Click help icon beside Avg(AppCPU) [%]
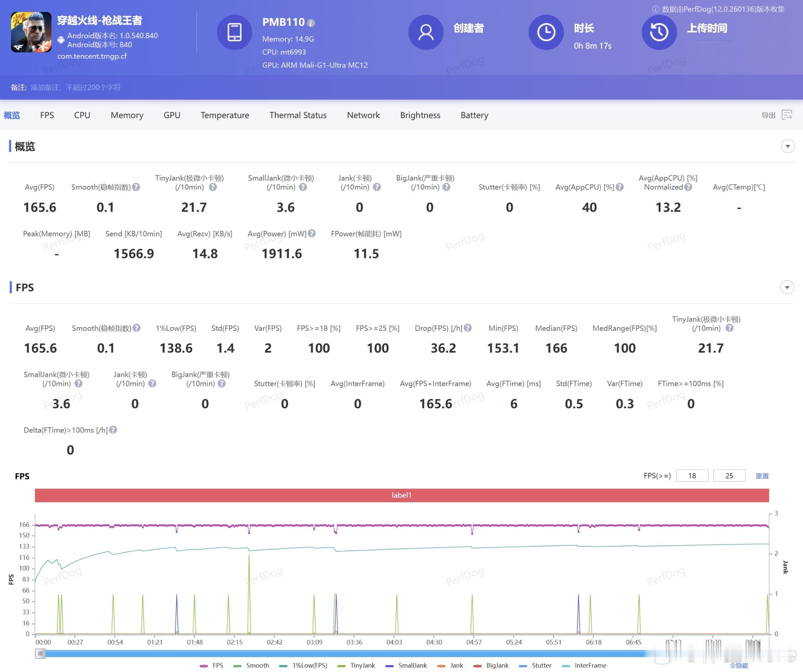 (620, 187)
